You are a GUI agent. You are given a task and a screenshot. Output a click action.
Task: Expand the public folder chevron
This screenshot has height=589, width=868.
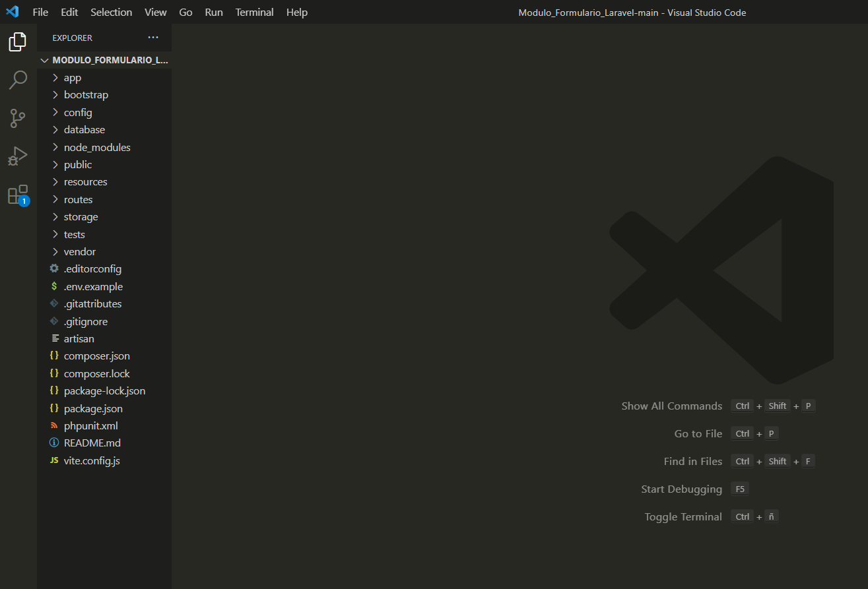pos(55,164)
